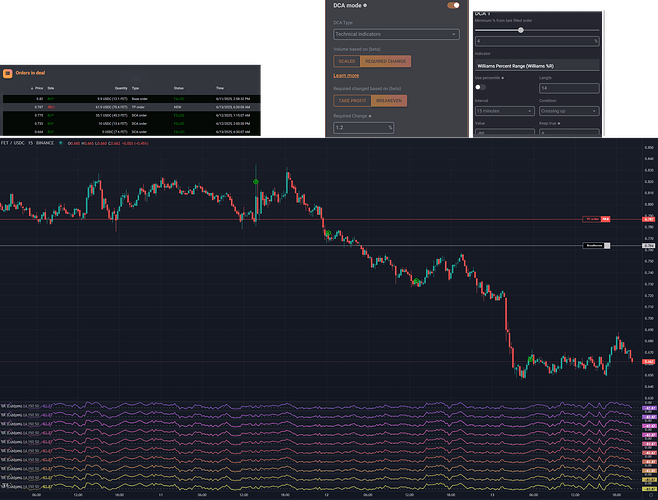Click the grey handle on the Breakeven label
Screen dimensions: 658x500
[607, 246]
